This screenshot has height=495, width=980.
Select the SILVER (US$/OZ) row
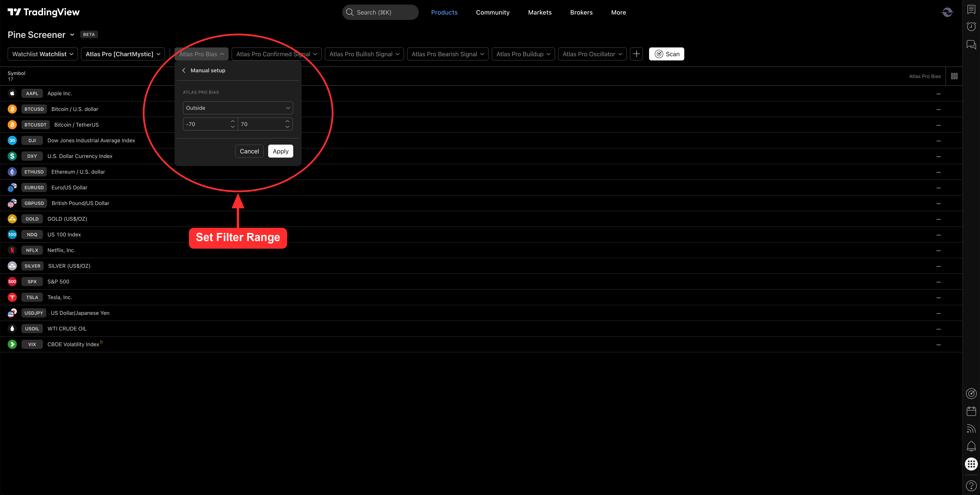tap(481, 266)
